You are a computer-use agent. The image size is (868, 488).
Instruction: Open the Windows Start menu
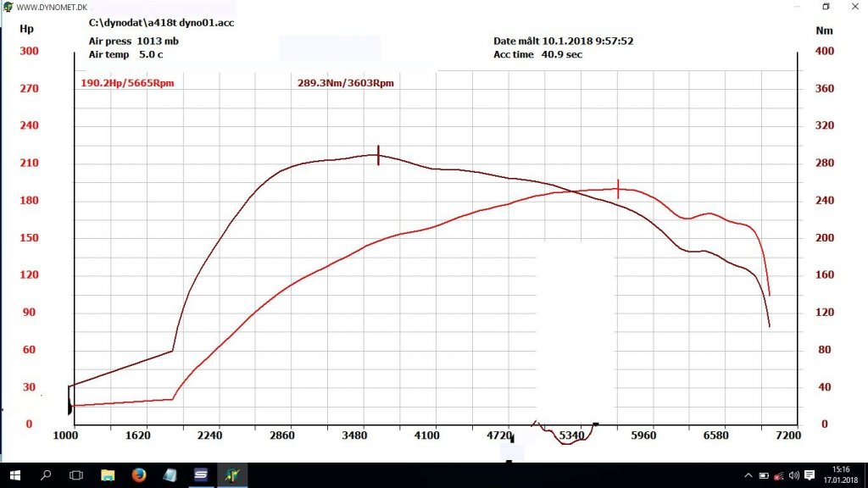pos(15,475)
